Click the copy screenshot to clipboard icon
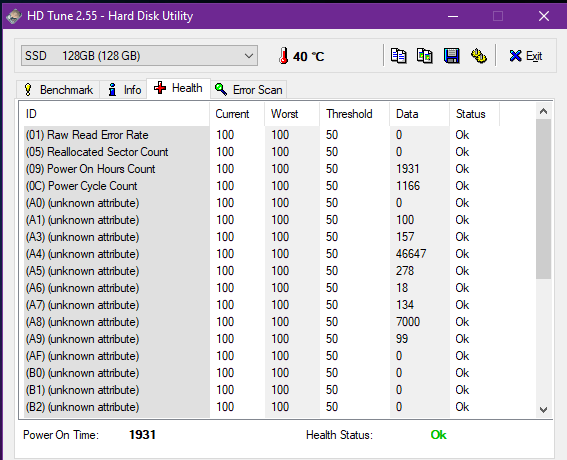The image size is (567, 460). pyautogui.click(x=425, y=56)
